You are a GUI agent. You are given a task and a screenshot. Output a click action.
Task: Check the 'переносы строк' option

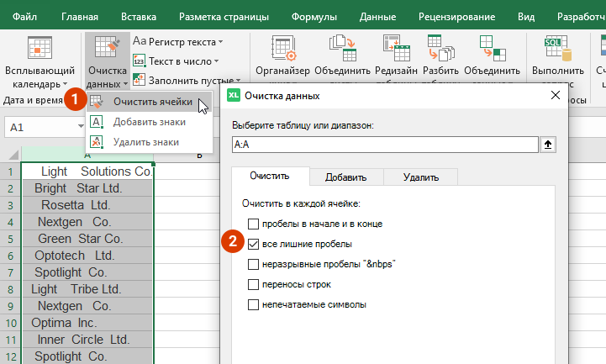coord(254,284)
